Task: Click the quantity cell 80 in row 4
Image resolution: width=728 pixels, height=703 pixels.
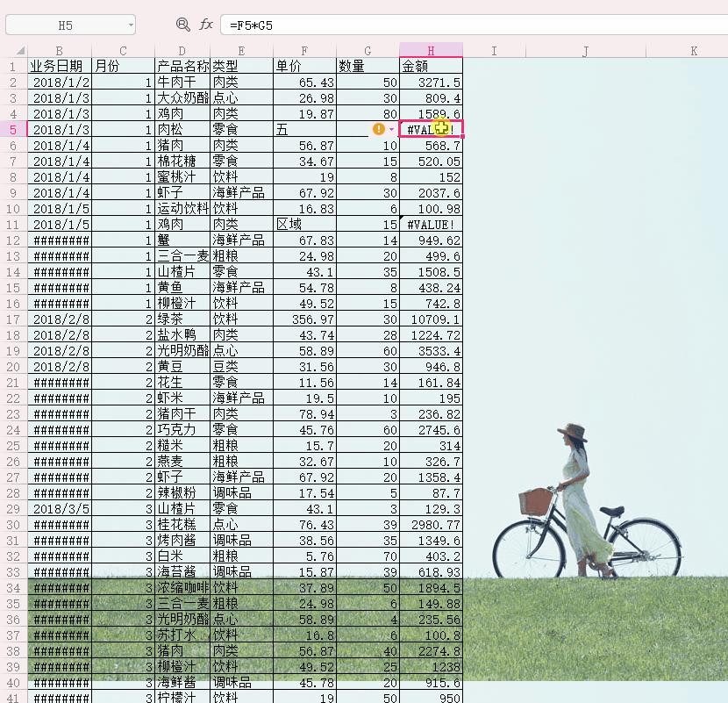Action: (368, 114)
